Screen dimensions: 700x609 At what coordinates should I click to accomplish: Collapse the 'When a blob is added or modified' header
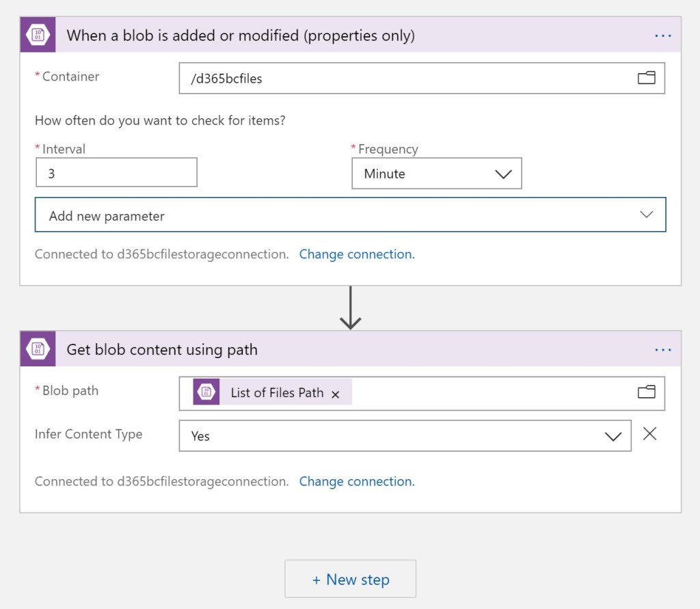[342, 36]
